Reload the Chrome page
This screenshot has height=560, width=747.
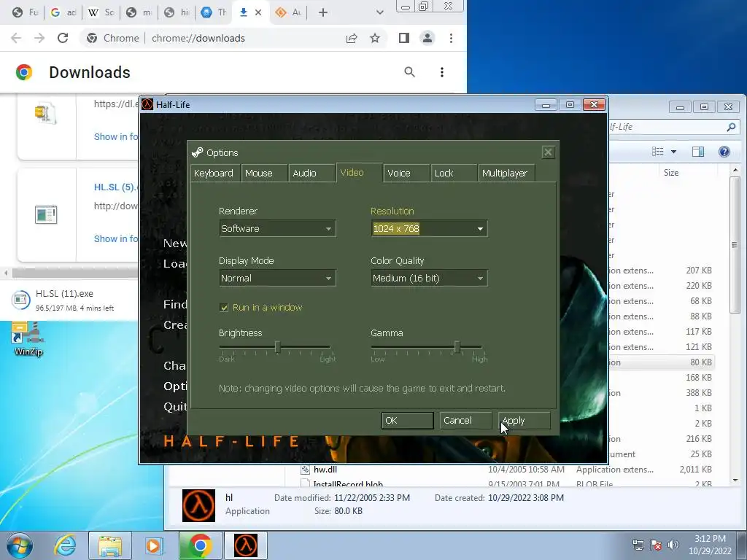[x=63, y=38]
